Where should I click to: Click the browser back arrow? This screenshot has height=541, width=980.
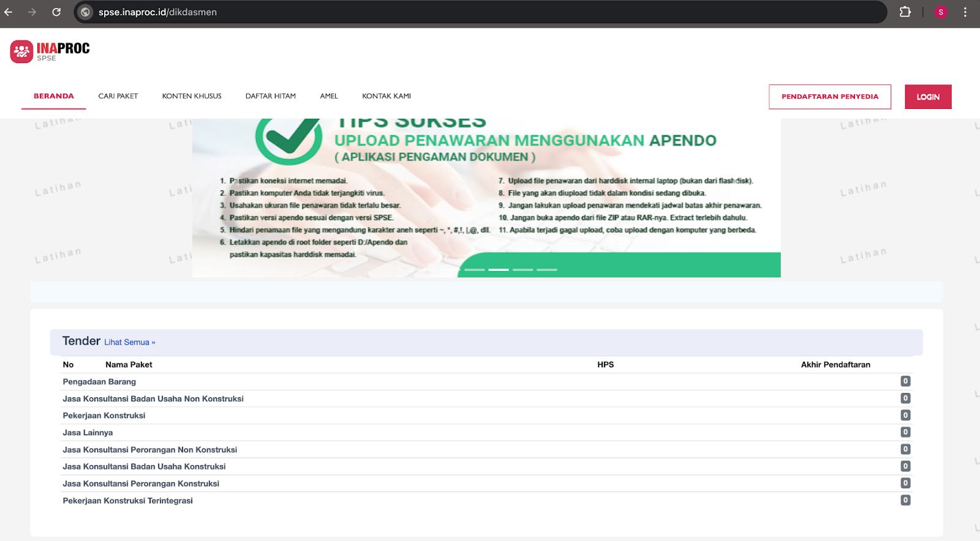click(x=9, y=12)
